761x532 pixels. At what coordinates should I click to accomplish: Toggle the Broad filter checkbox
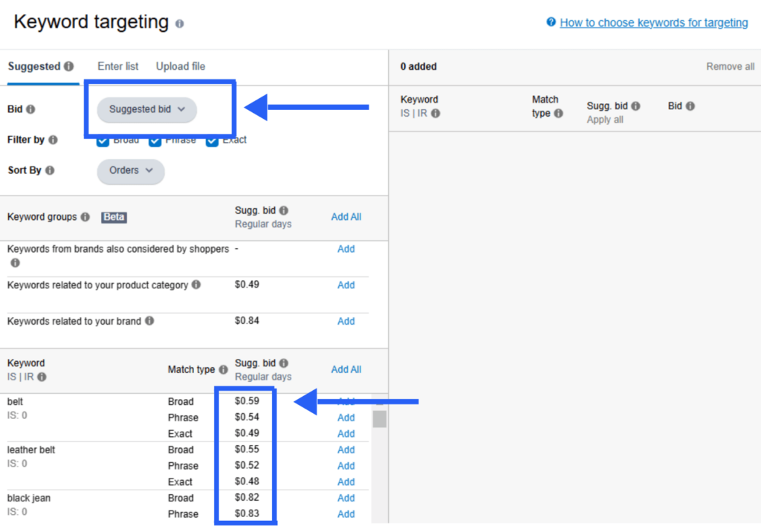(103, 141)
